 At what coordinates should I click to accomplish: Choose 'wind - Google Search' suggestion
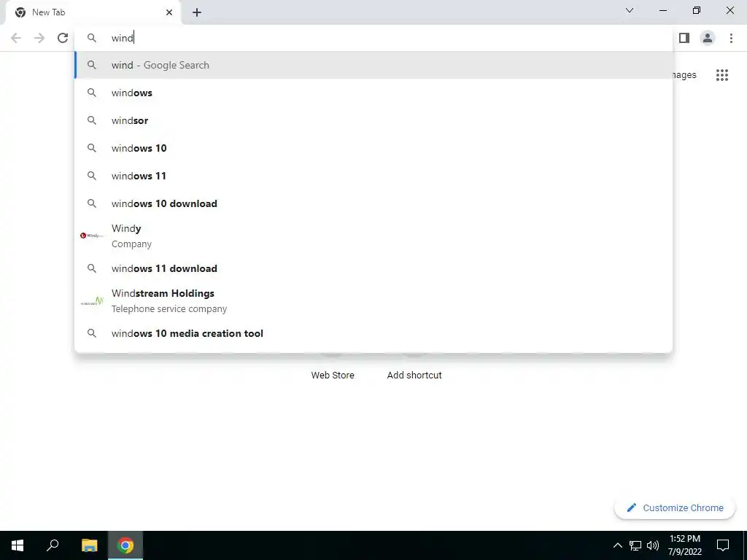(373, 65)
